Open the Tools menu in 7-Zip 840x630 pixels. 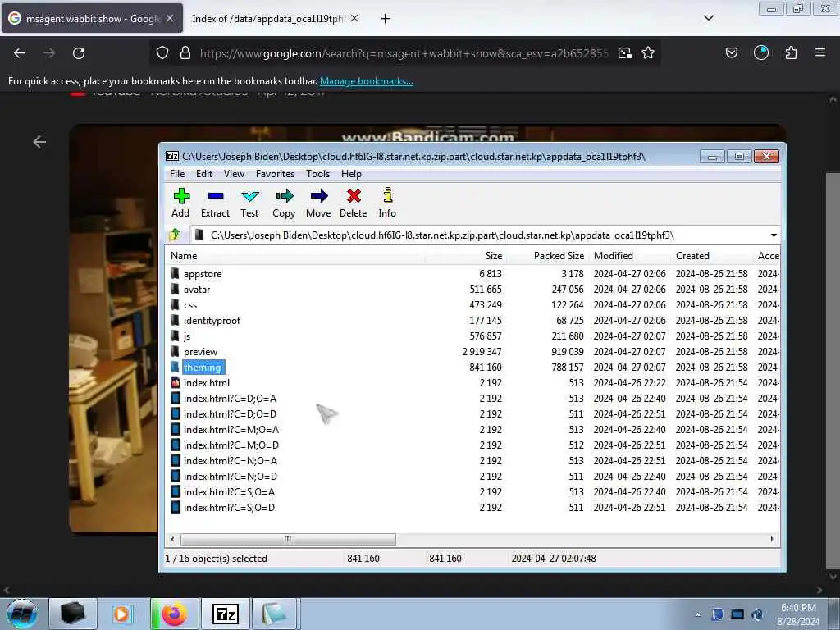317,174
